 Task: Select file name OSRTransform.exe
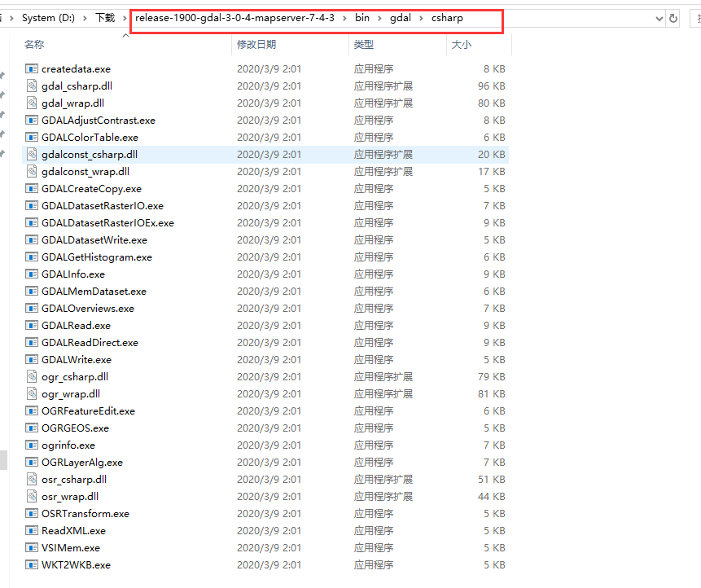point(85,514)
